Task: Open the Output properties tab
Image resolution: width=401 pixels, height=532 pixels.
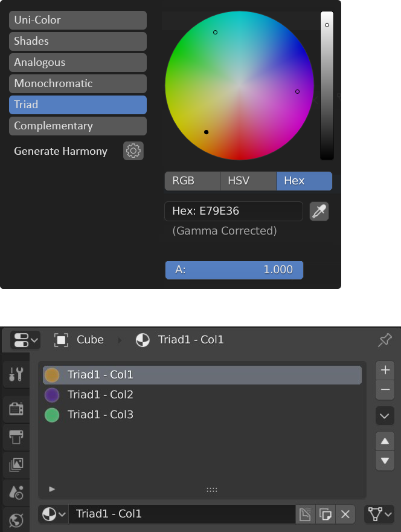Action: tap(16, 436)
